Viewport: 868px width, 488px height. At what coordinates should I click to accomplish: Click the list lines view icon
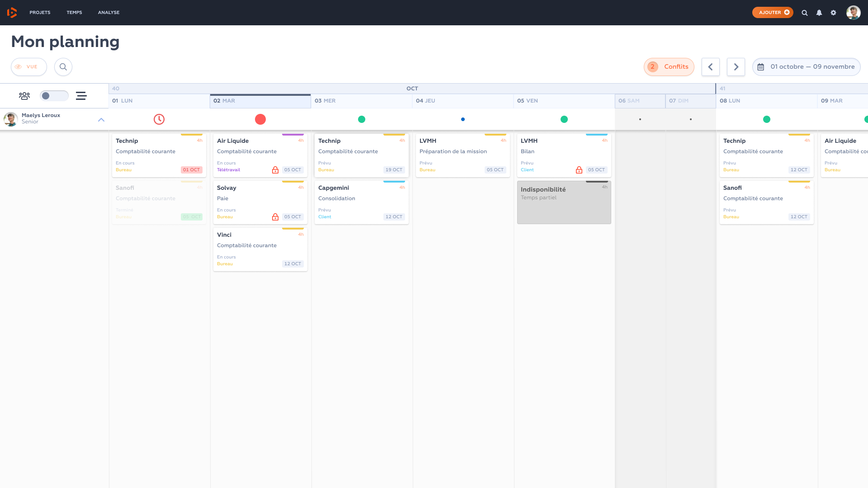[81, 96]
